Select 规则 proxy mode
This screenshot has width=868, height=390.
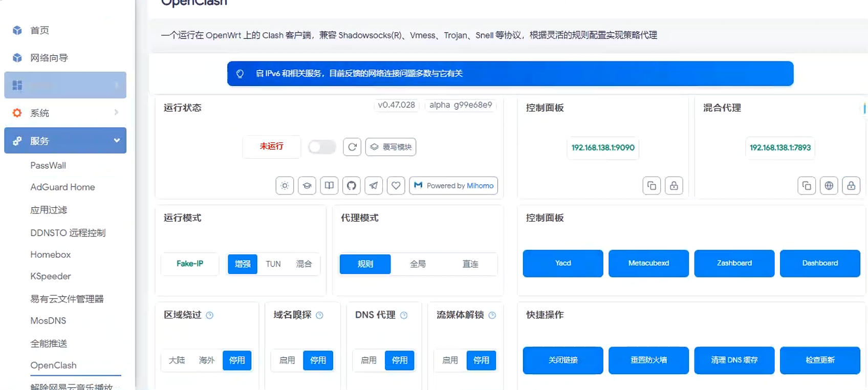click(365, 264)
